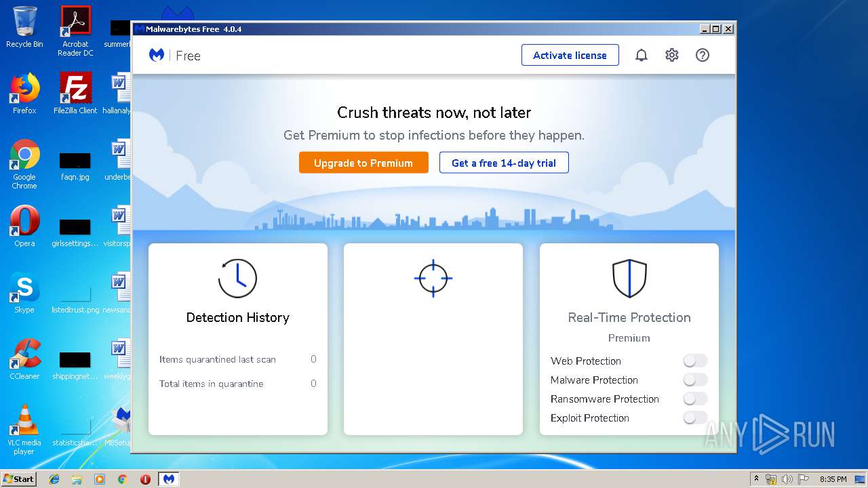Image resolution: width=868 pixels, height=488 pixels.
Task: Open Skype desktop shortcut
Action: tap(24, 293)
